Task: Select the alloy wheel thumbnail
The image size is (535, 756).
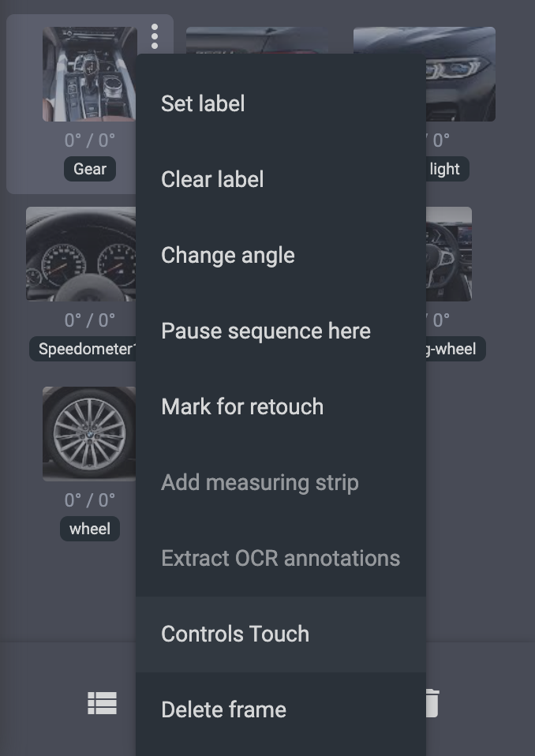Action: [x=89, y=433]
